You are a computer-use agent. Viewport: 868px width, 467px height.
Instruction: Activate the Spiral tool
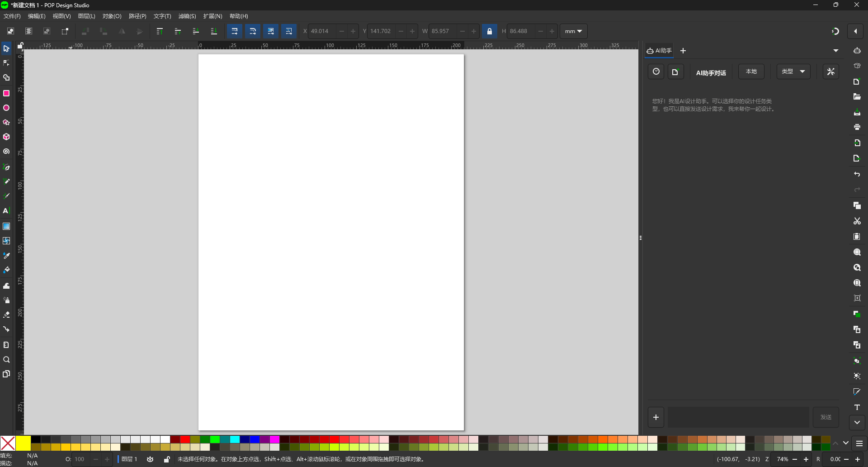click(6, 152)
